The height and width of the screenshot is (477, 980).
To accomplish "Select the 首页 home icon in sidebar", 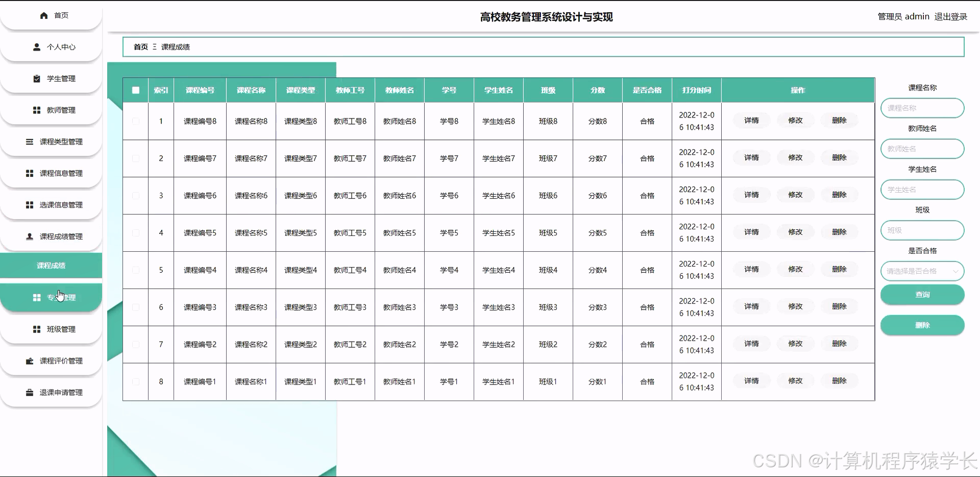I will (44, 15).
